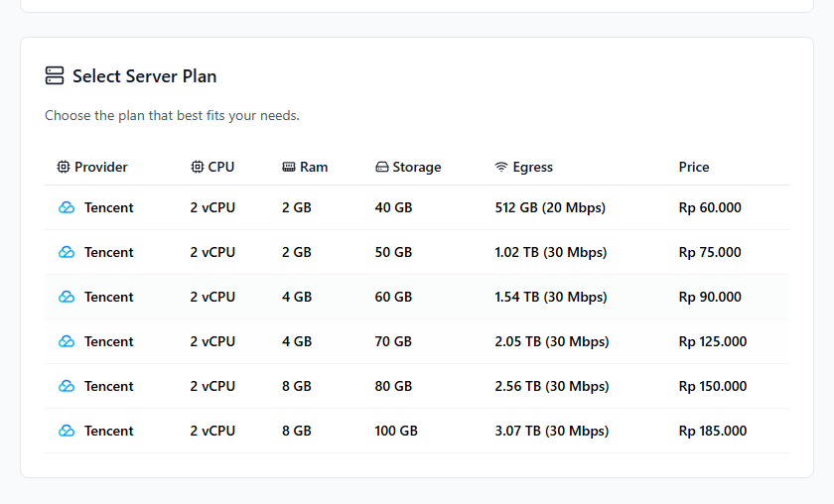834x504 pixels.
Task: Click the Egress column header label
Action: (532, 168)
